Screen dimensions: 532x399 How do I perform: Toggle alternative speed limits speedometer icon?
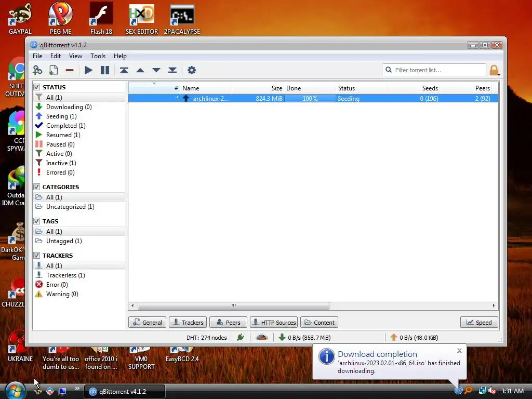[262, 337]
